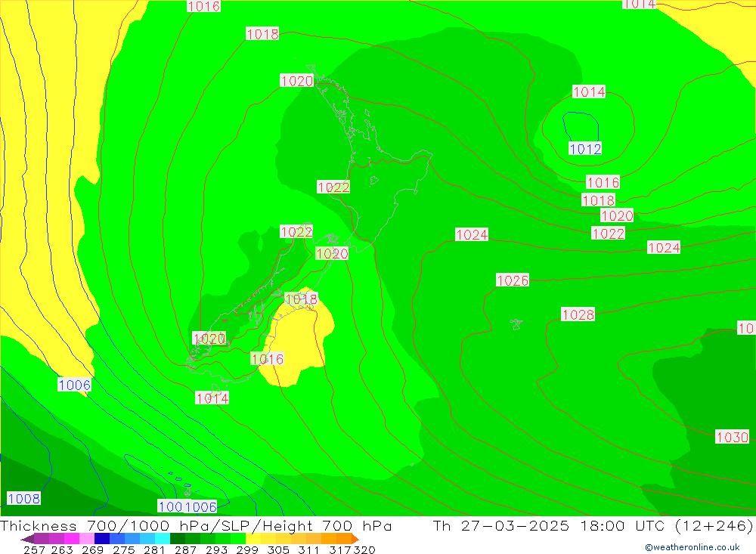Click the 1028 isobar label
The width and height of the screenshot is (756, 554).
pos(578,315)
